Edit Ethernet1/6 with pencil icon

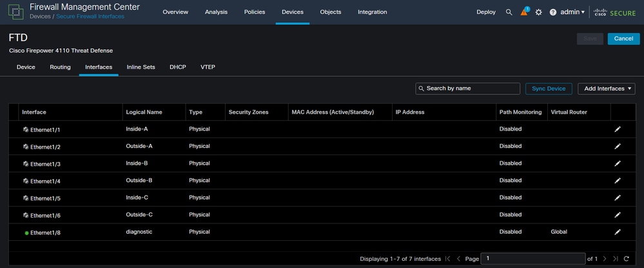click(618, 214)
